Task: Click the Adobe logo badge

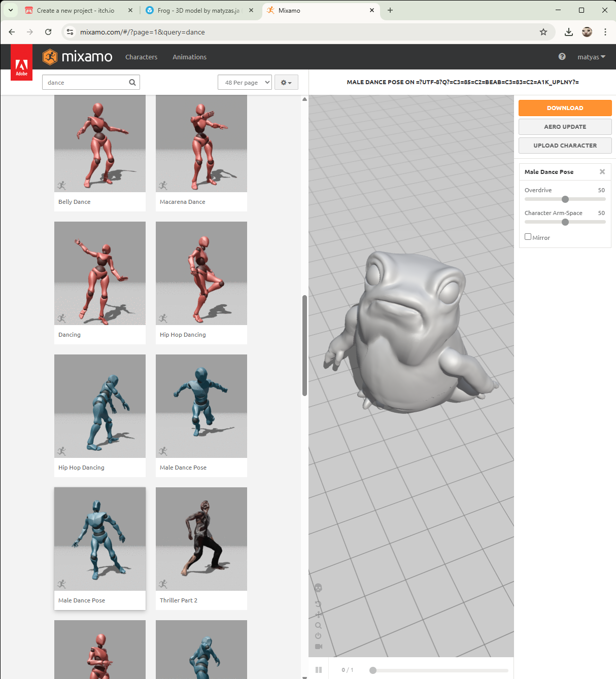Action: 21,63
